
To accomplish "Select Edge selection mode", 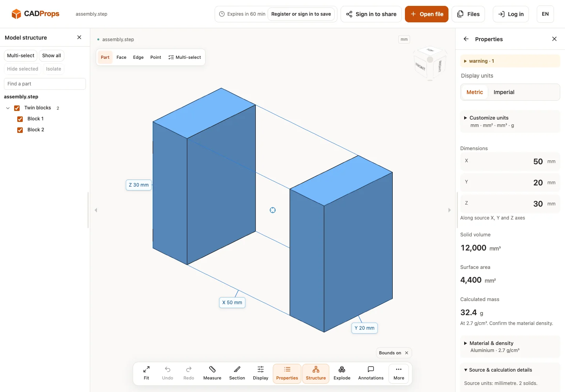I will pos(138,57).
